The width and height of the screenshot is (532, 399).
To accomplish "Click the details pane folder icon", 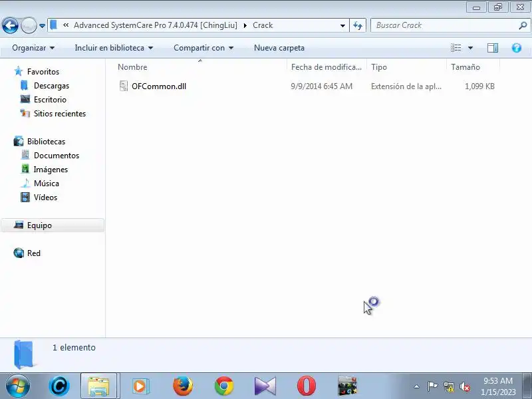I will coord(23,354).
